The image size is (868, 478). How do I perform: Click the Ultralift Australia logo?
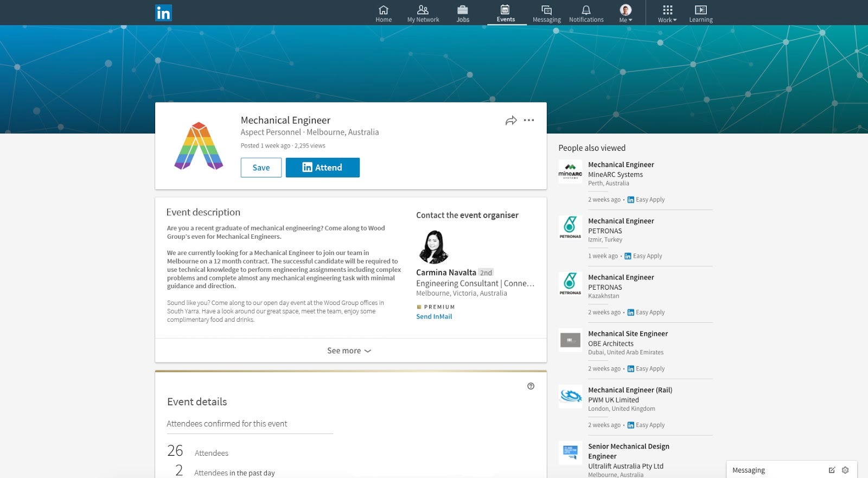pyautogui.click(x=570, y=454)
